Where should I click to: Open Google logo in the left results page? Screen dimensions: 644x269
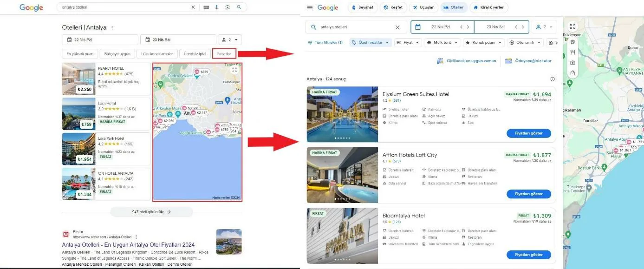(31, 8)
